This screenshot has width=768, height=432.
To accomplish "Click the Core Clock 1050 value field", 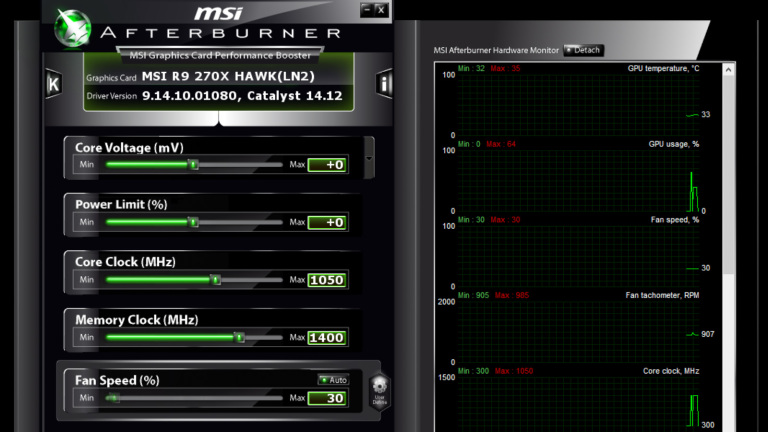I will pos(327,280).
